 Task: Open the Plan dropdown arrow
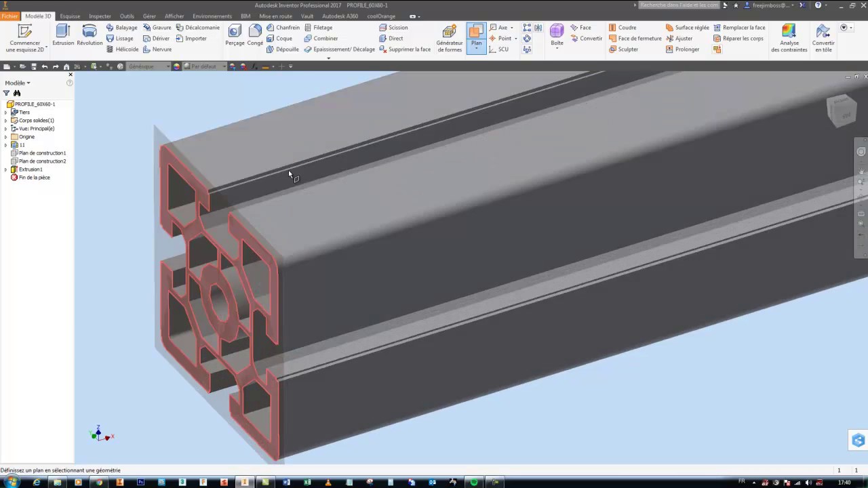(477, 49)
